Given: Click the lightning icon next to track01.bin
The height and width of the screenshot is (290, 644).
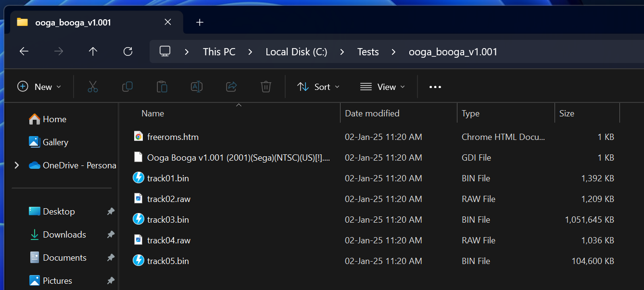Looking at the screenshot, I should (x=139, y=178).
